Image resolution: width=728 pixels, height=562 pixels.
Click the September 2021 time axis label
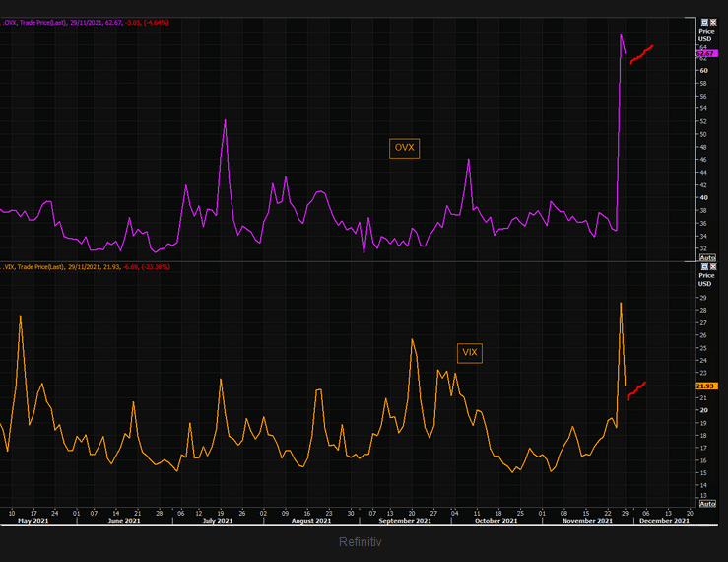(405, 521)
